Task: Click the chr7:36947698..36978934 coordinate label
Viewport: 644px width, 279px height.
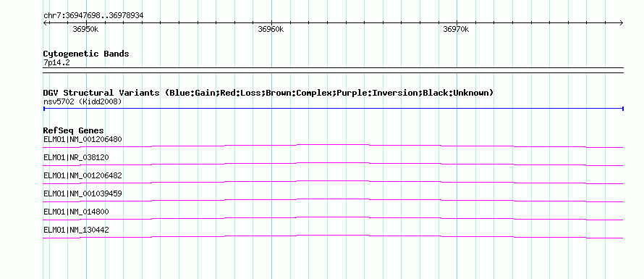Action: point(93,16)
